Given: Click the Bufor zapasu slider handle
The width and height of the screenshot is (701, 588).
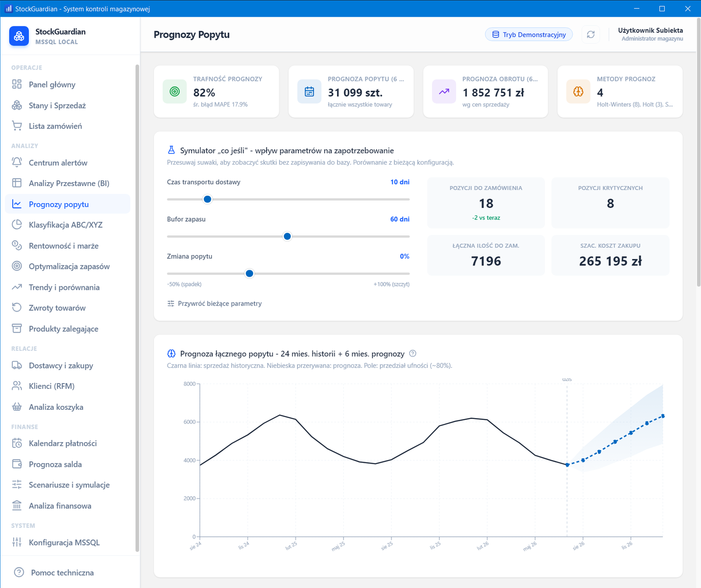Looking at the screenshot, I should point(287,236).
